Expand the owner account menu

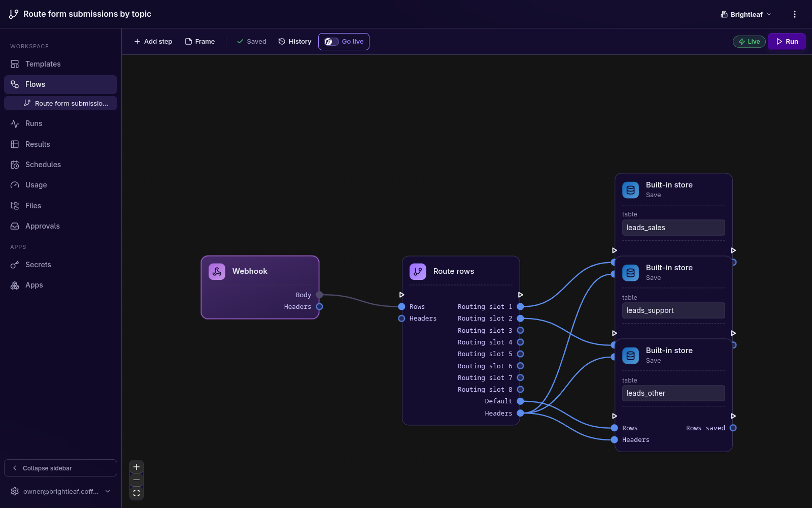(x=60, y=491)
